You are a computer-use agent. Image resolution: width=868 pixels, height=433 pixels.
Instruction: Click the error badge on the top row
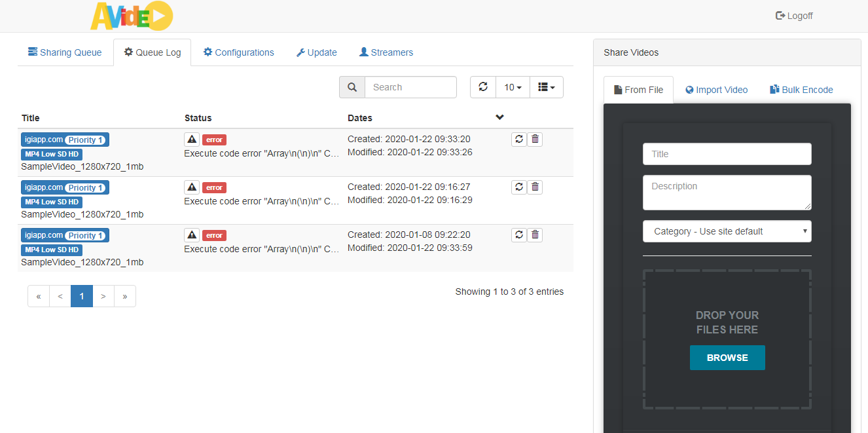click(x=214, y=139)
